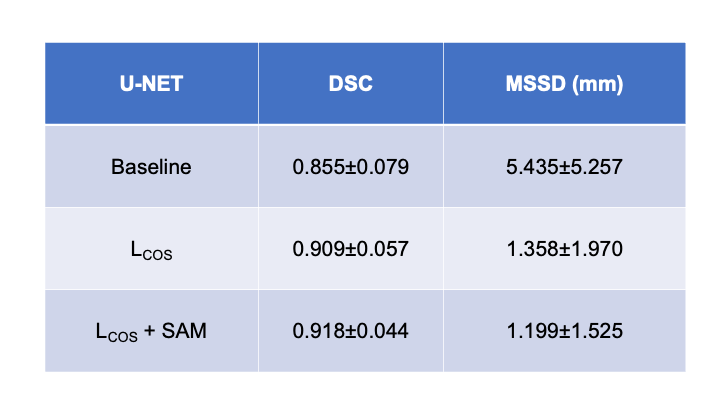This screenshot has height=405, width=720.
Task: Click the 0.057 deviation in the LCOS row
Action: (x=385, y=248)
